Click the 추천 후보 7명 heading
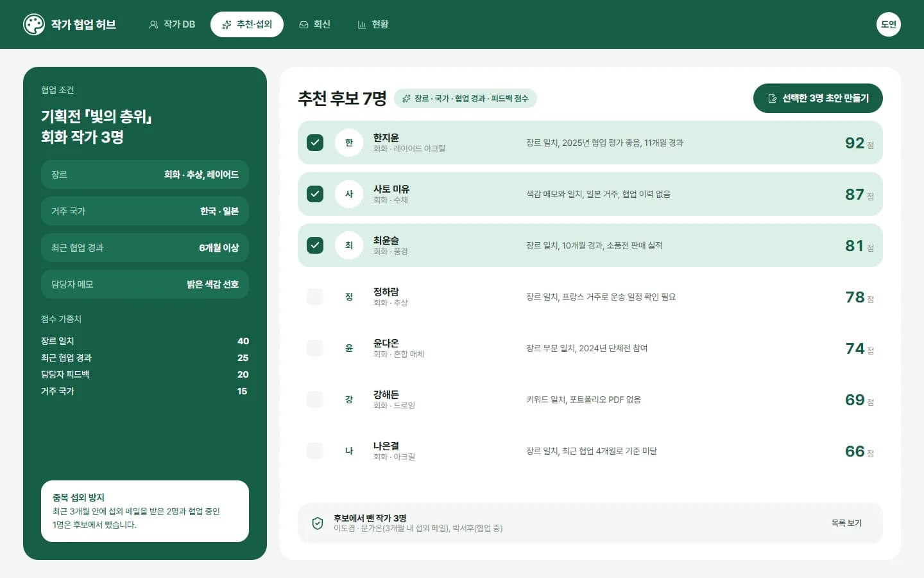The height and width of the screenshot is (578, 924). click(342, 98)
